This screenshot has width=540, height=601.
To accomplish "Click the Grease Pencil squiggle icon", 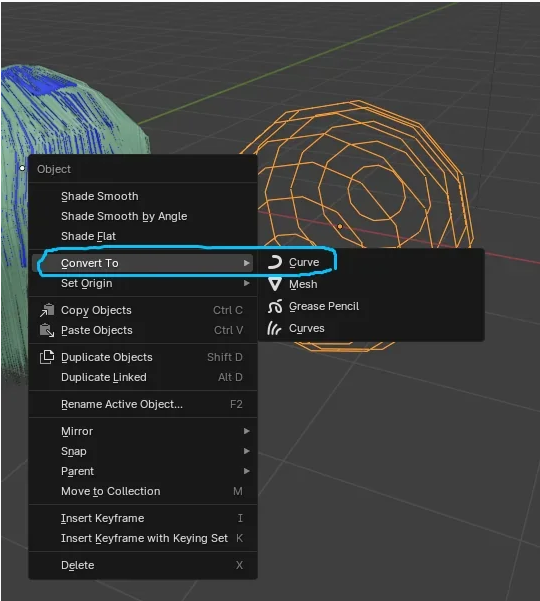I will [275, 307].
